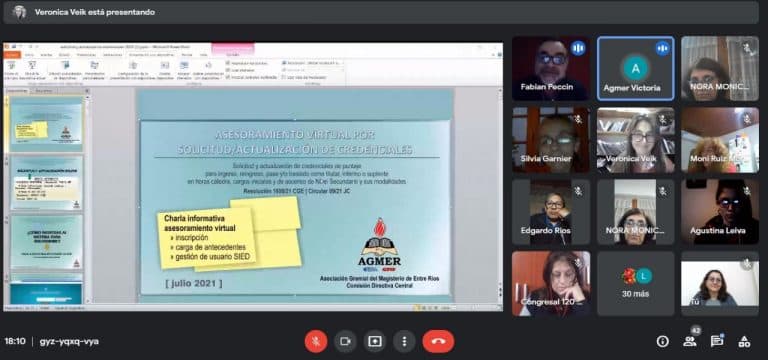Select third slide thumbnail in PowerPoint pane

pos(47,242)
